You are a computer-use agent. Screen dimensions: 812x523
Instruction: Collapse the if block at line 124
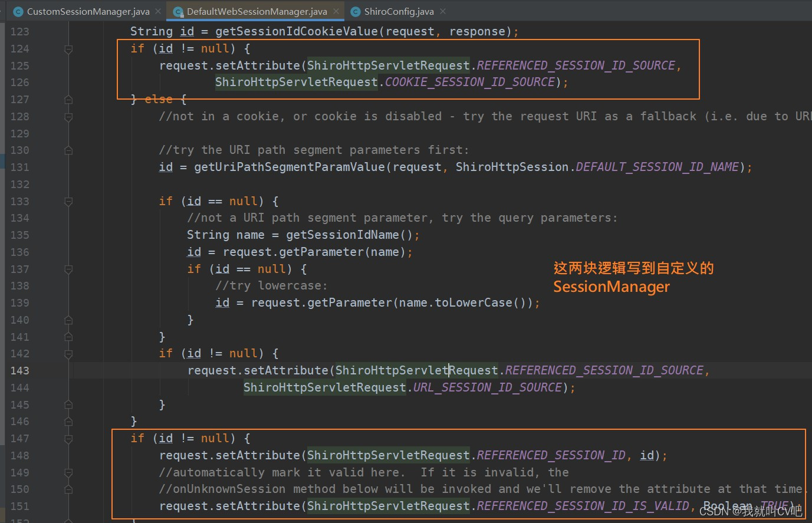pos(68,49)
